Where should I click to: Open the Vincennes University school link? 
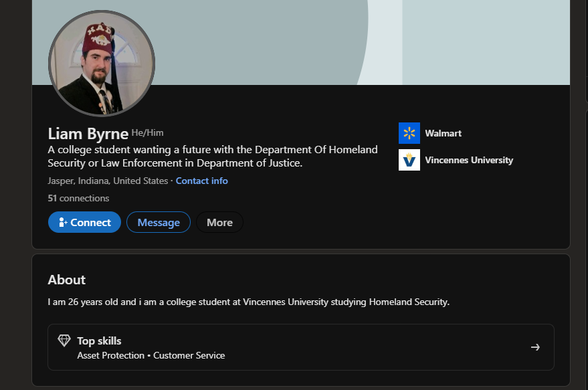point(469,160)
